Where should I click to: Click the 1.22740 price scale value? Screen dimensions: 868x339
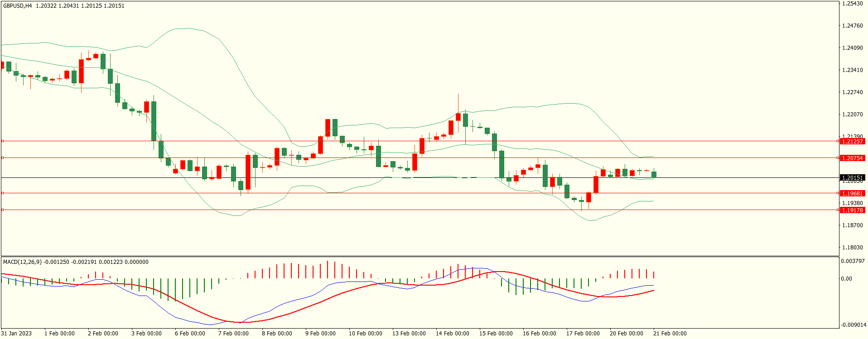852,92
